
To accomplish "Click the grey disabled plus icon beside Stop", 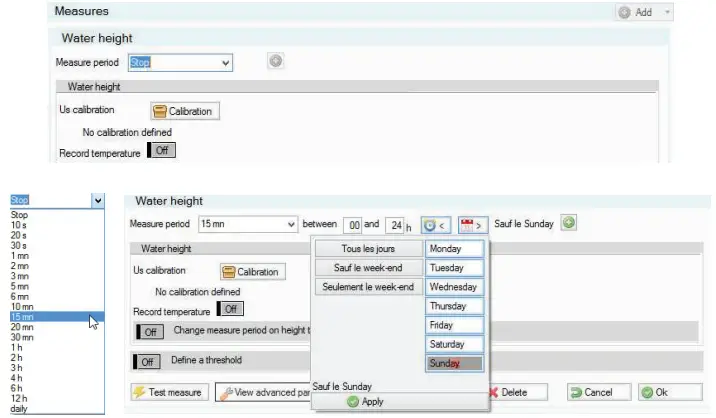I will (275, 61).
